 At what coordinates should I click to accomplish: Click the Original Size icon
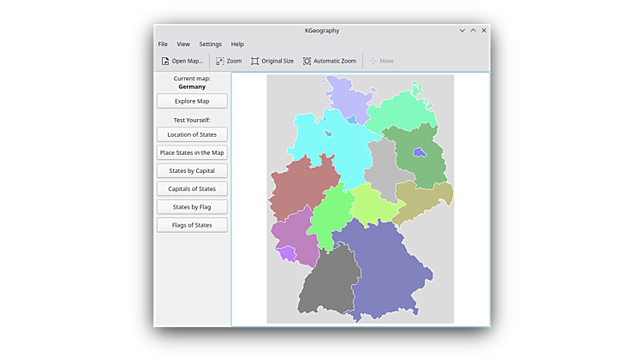point(254,62)
